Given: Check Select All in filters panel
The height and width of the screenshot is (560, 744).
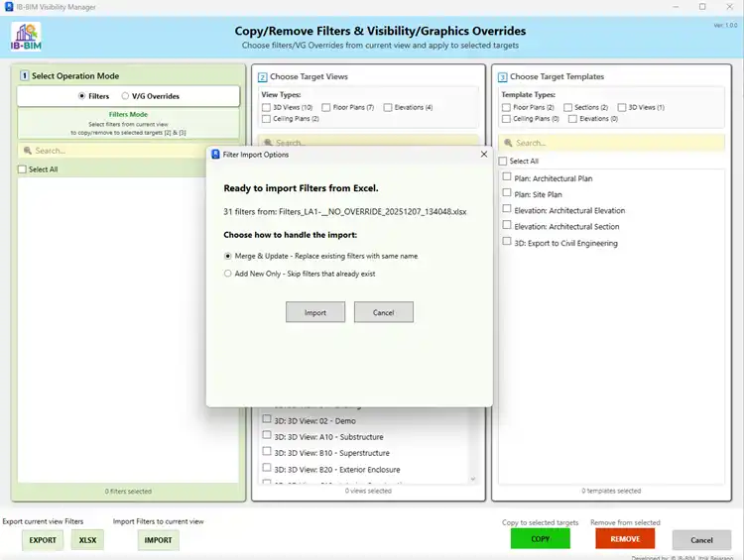Looking at the screenshot, I should (x=22, y=169).
